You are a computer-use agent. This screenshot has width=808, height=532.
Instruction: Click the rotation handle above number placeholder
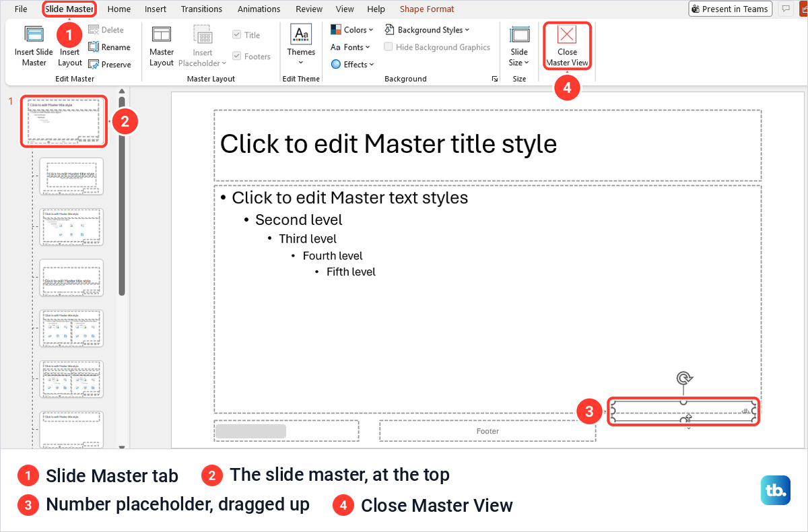click(x=684, y=378)
